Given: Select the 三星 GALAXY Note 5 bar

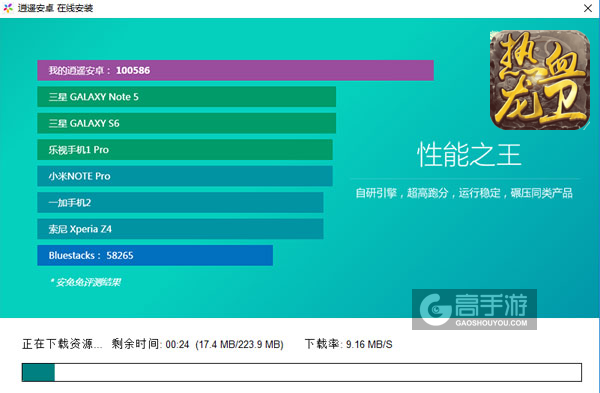Looking at the screenshot, I should tap(186, 97).
